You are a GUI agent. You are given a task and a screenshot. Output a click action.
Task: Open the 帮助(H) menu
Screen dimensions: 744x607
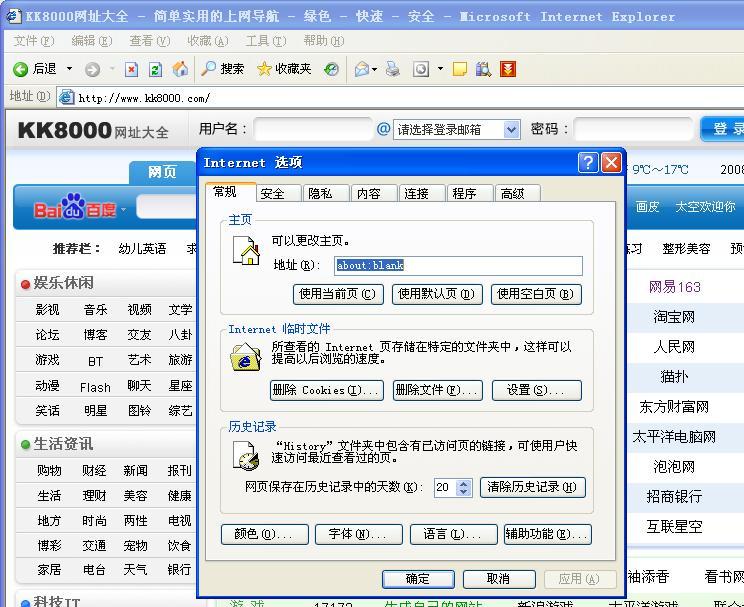point(324,41)
